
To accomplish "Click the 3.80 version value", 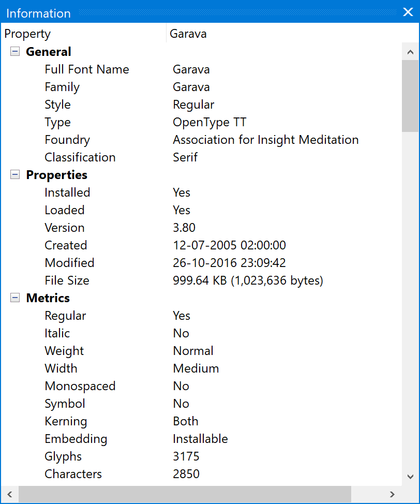I will click(x=184, y=228).
